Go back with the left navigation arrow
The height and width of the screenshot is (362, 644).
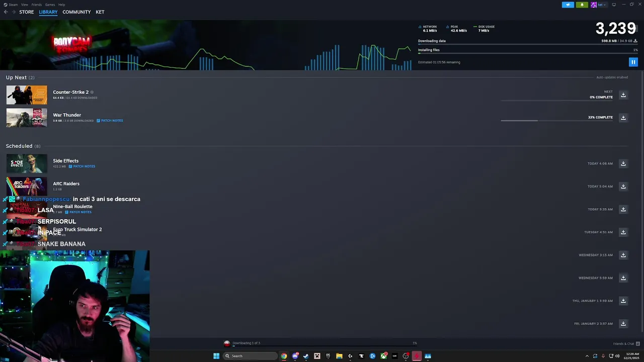pyautogui.click(x=6, y=12)
